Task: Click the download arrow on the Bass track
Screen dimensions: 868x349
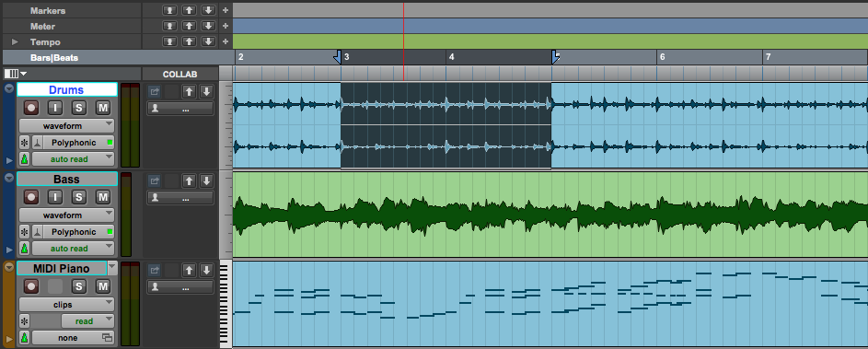Action: click(x=206, y=180)
